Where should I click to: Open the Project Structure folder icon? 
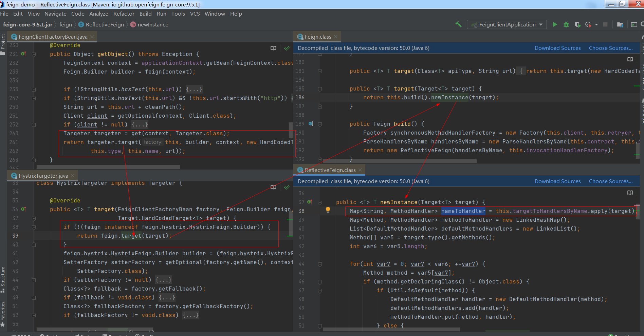620,24
